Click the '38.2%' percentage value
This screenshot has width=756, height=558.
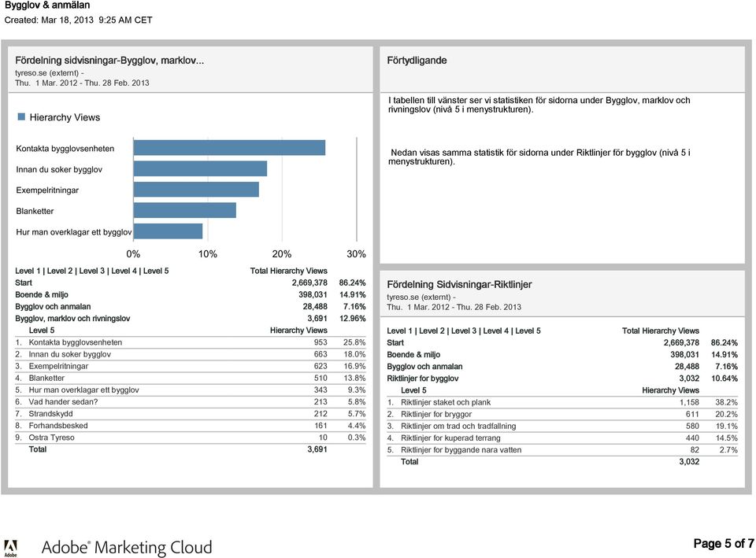pyautogui.click(x=727, y=402)
